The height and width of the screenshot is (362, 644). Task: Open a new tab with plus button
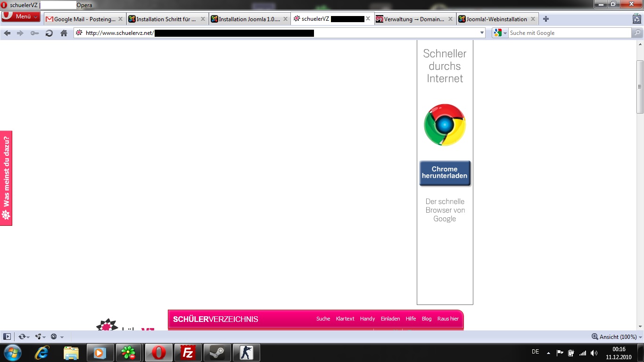(x=546, y=19)
